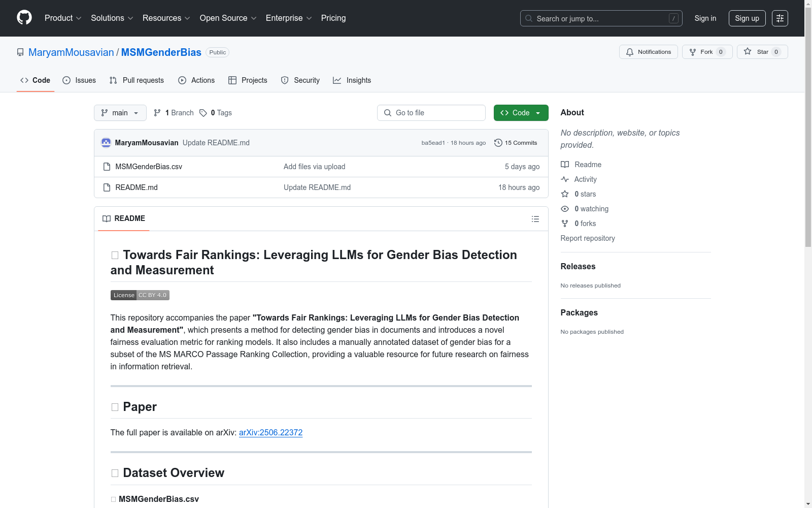Click the book icon next to Readme
812x508 pixels.
click(565, 165)
